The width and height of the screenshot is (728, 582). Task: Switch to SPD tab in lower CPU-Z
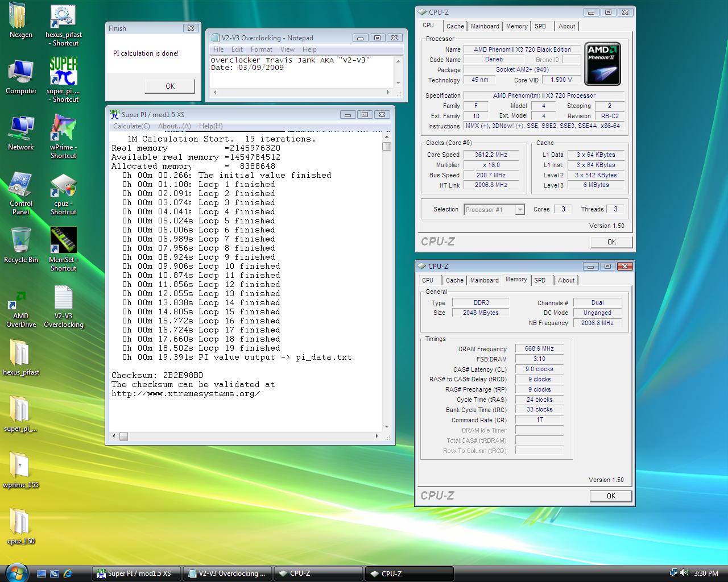click(540, 280)
